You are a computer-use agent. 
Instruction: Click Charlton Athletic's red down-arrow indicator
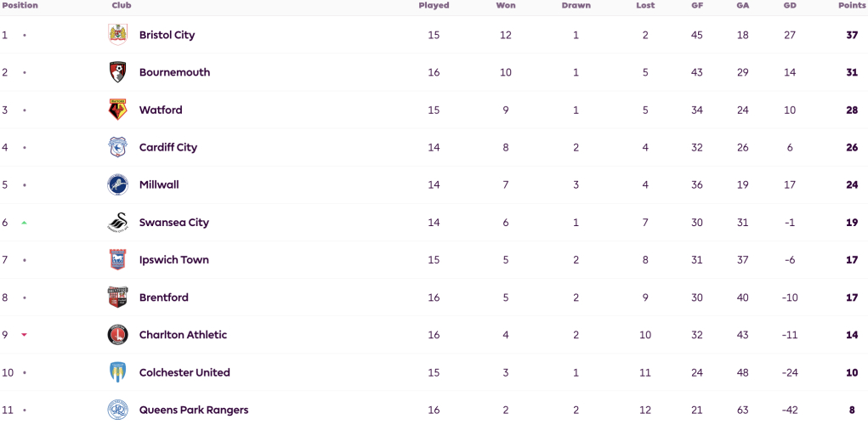(24, 335)
